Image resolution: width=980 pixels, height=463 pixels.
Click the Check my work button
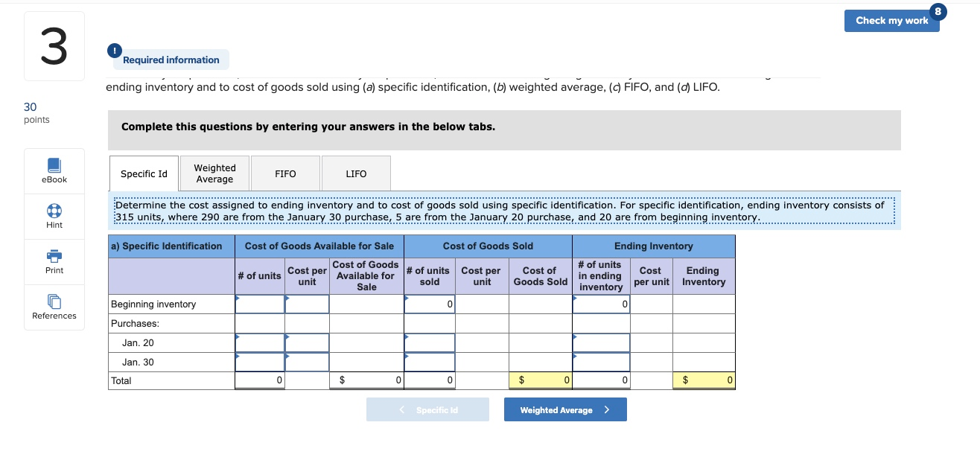tap(892, 21)
